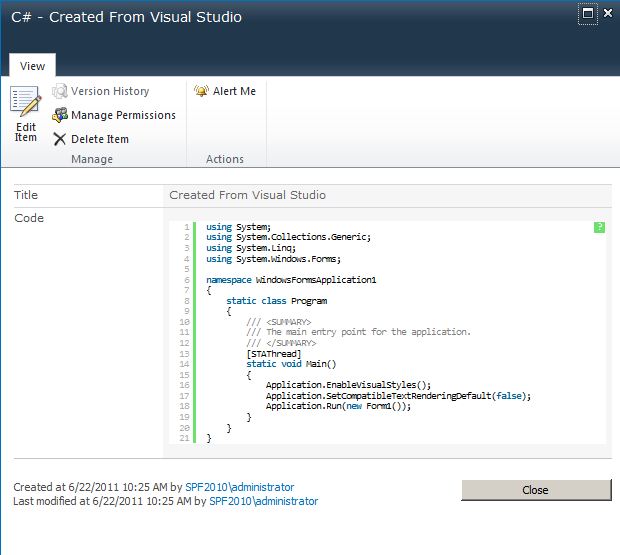
Task: Click comment The main entry point for the application
Action: 358,332
